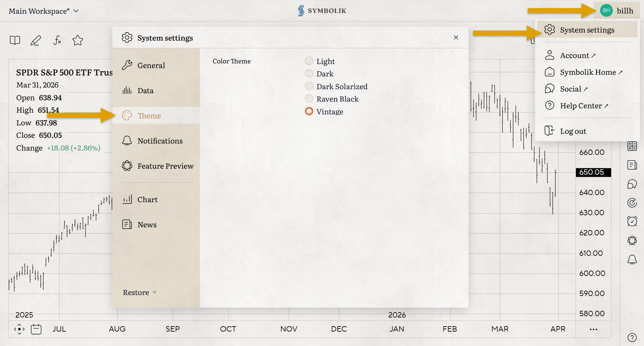Open the Main Workspace dropdown
Viewport: 644px width, 346px height.
44,11
